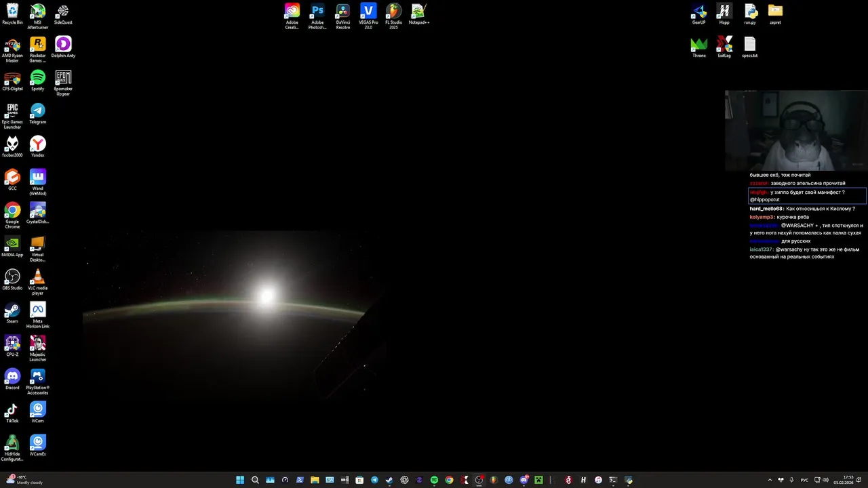868x488 pixels.
Task: Open the Minecraft taskbar icon
Action: 538,480
